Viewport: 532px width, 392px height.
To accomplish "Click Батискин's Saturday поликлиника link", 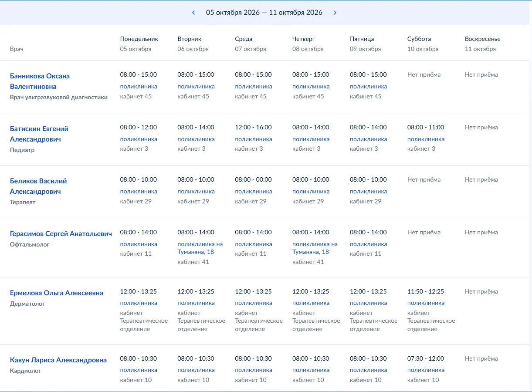I will tap(426, 139).
